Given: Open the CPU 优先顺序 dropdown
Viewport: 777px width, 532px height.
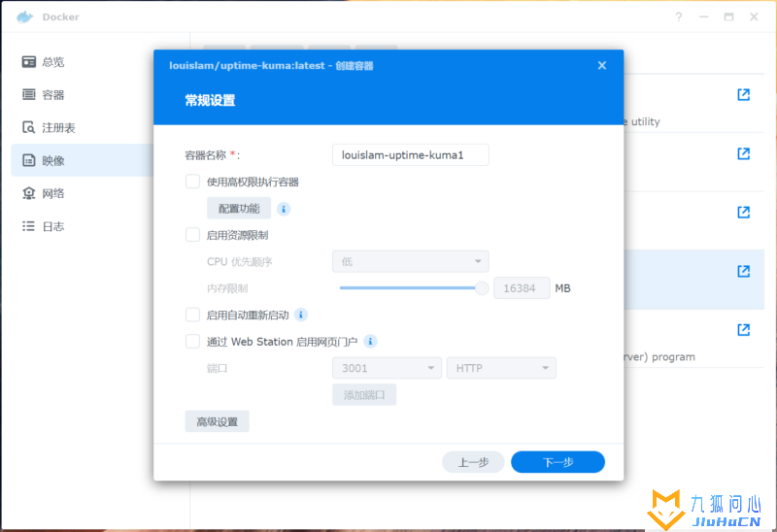Looking at the screenshot, I should 410,261.
